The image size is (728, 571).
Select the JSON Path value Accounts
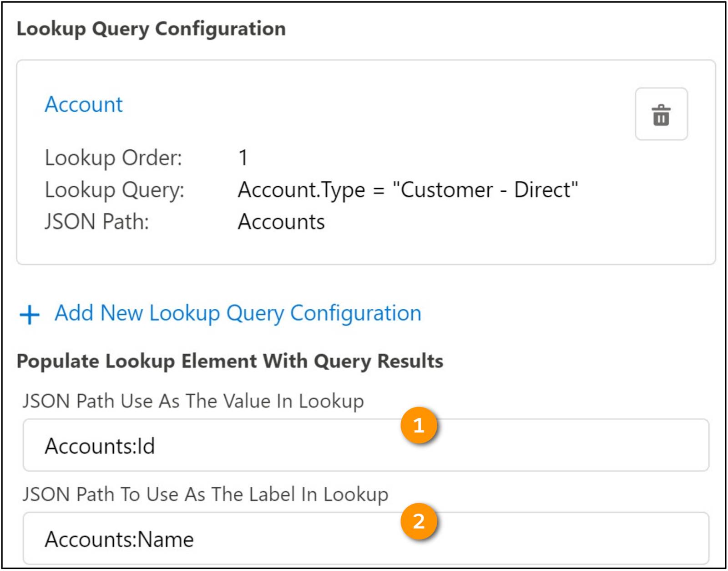point(281,222)
